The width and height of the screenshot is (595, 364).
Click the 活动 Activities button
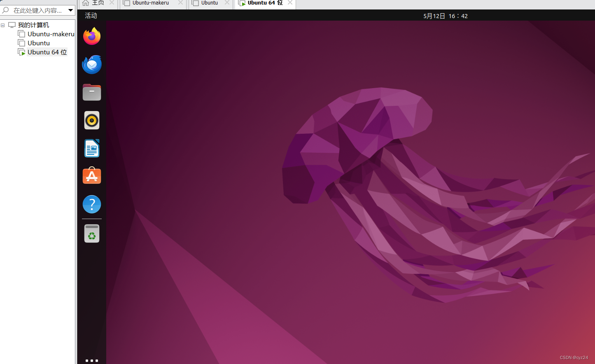click(91, 16)
